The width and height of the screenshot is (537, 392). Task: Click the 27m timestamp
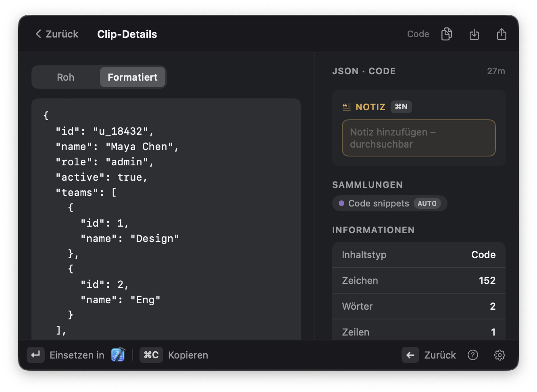496,71
